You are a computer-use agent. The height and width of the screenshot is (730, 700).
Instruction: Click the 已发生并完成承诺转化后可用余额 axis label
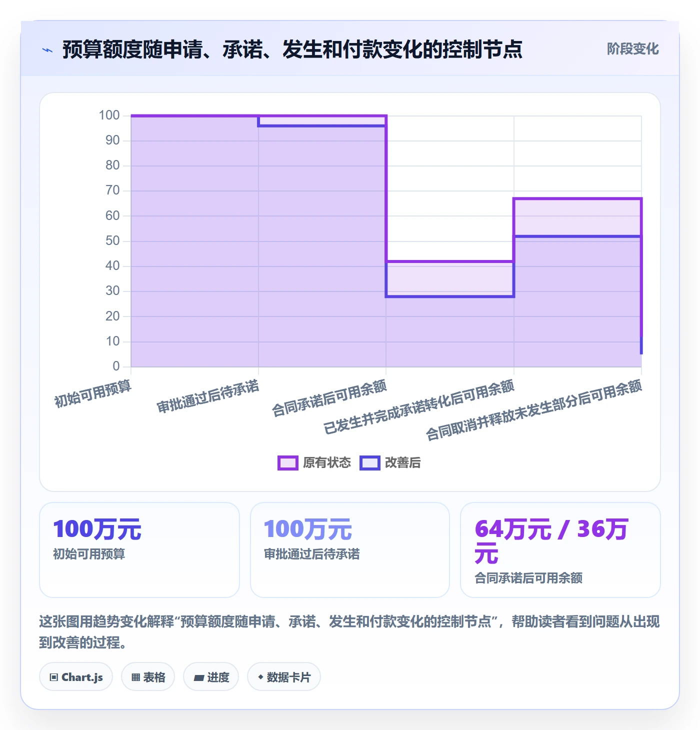tap(419, 407)
